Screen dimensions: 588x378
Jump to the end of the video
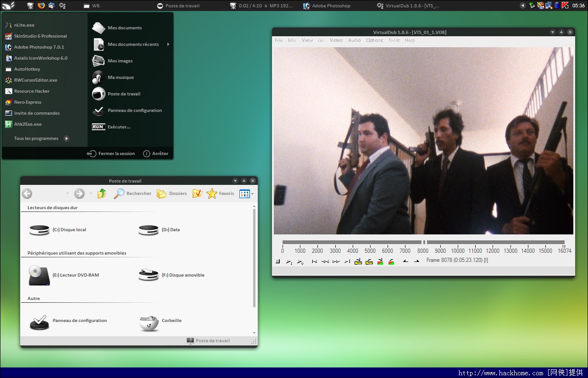pos(347,261)
